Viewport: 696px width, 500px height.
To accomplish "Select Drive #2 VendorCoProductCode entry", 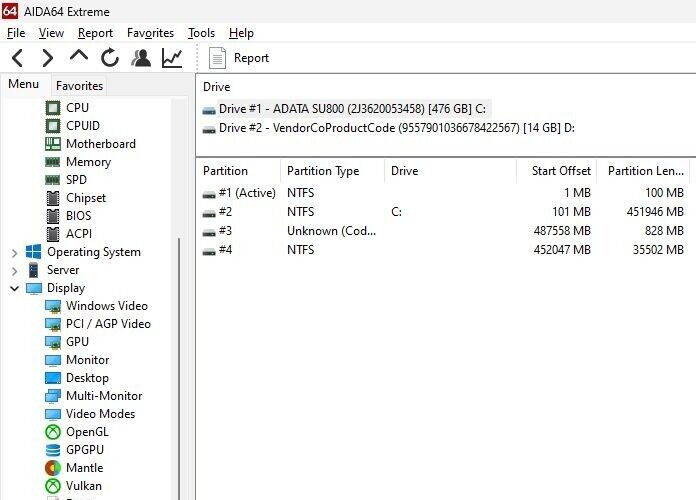I will 388,128.
